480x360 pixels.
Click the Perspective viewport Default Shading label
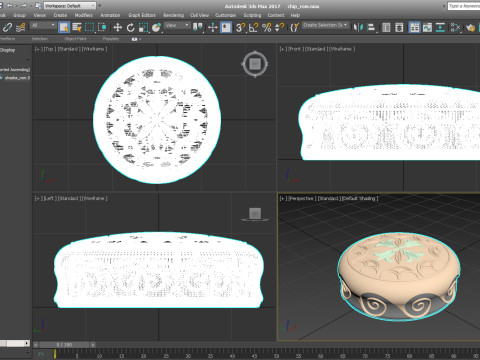click(360, 199)
